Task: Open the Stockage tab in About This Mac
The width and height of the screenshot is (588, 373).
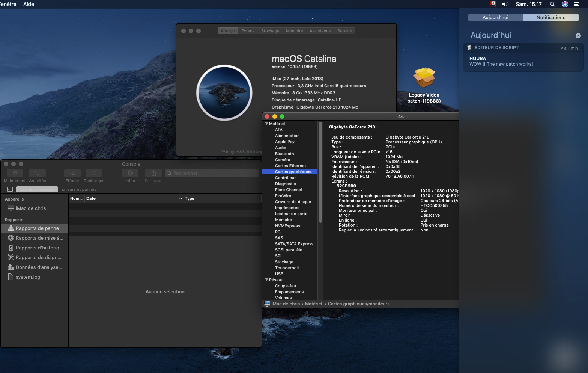Action: point(270,31)
